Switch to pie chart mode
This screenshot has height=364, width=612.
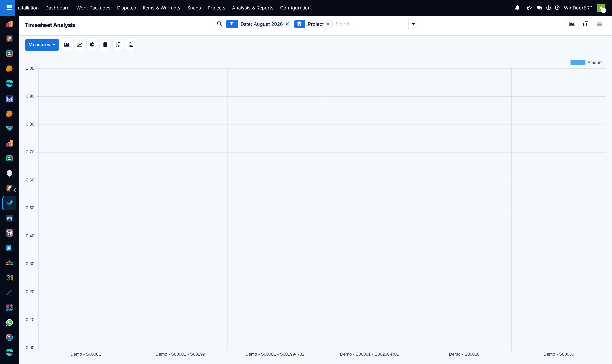92,45
